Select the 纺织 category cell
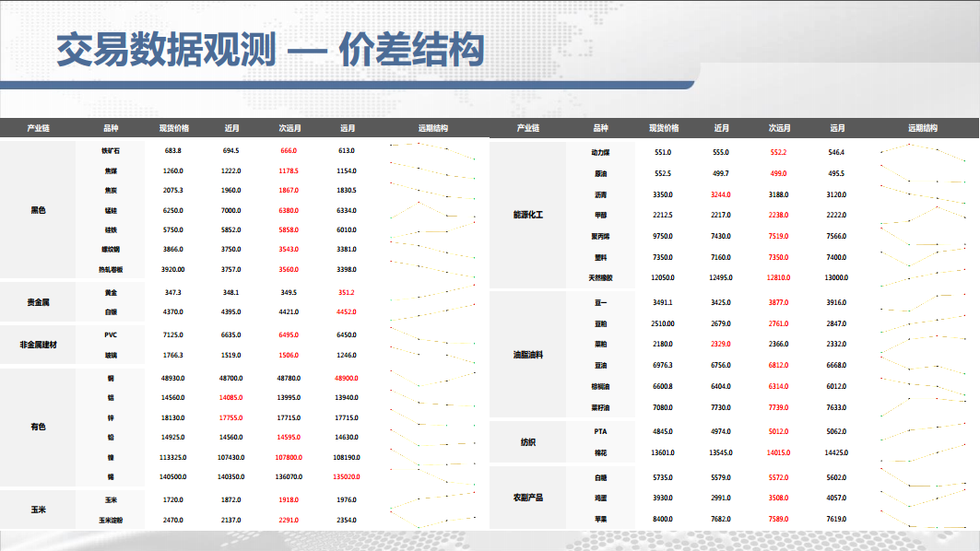 528,441
